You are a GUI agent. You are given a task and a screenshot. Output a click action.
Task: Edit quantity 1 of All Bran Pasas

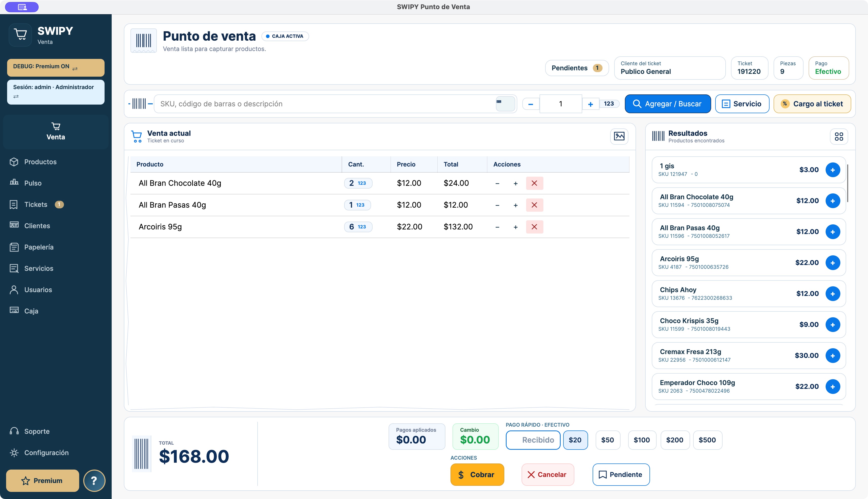coord(357,205)
